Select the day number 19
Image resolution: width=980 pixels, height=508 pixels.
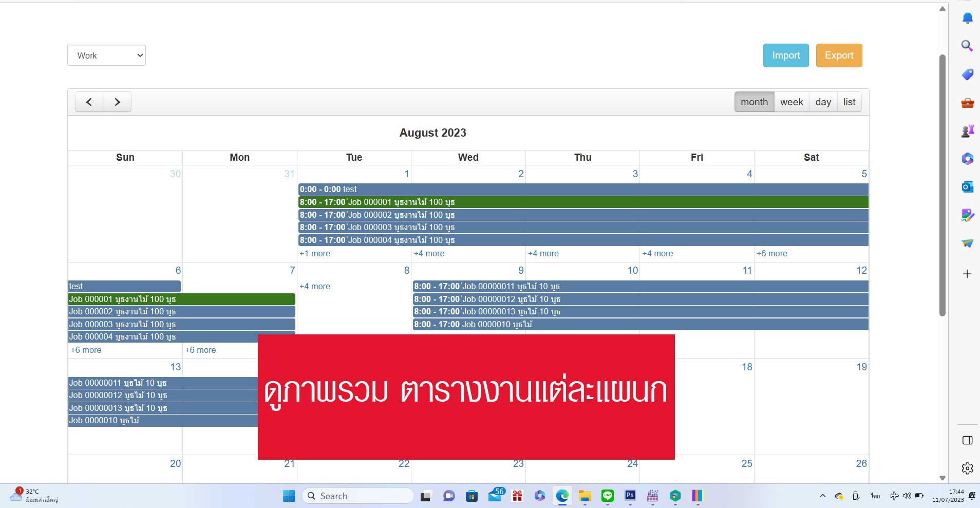click(861, 367)
